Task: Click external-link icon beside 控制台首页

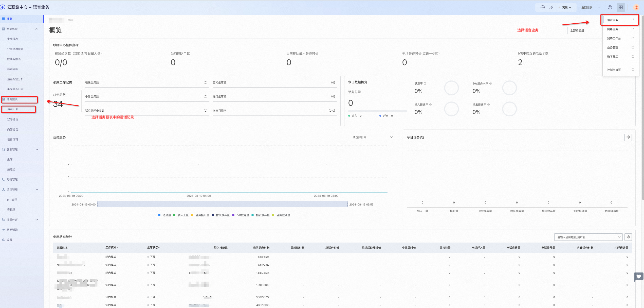Action: coord(633,69)
